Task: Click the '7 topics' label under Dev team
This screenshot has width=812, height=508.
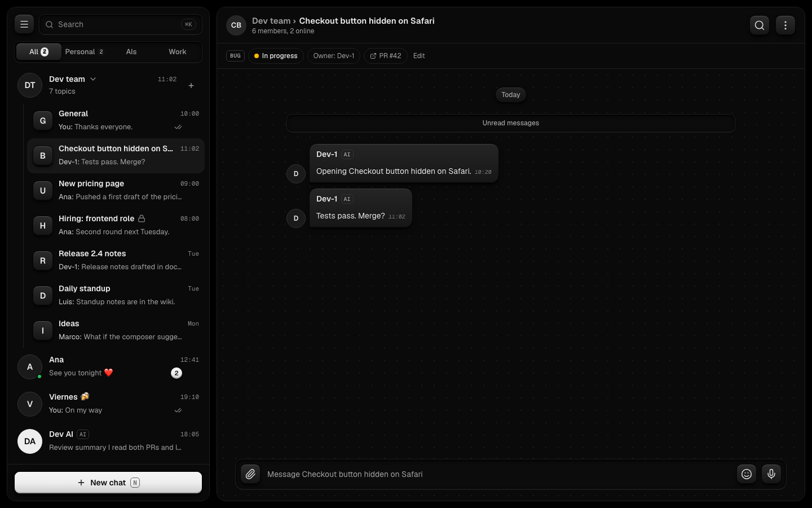Action: pos(62,91)
